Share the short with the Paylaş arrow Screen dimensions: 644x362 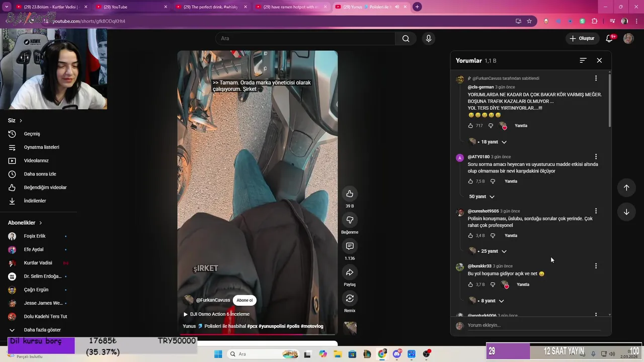[x=350, y=273]
